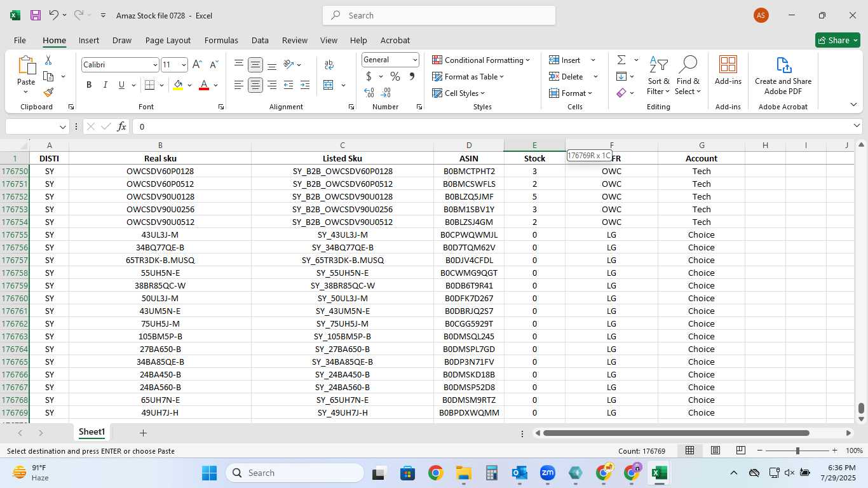Switch to the Data tab
The width and height of the screenshot is (868, 488).
coord(260,40)
